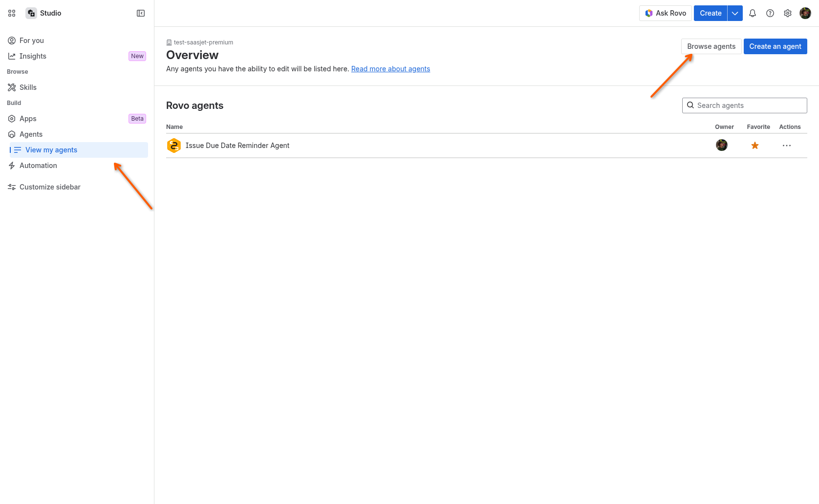819x504 pixels.
Task: Click the Overview heading
Action: click(193, 55)
